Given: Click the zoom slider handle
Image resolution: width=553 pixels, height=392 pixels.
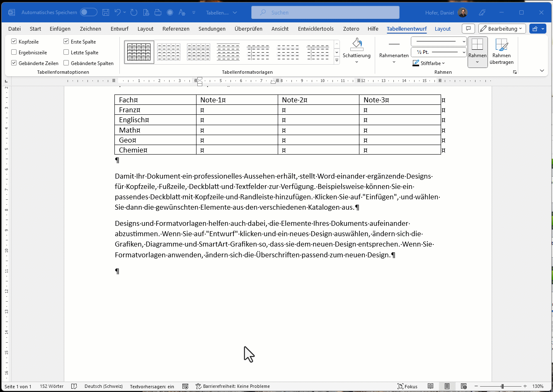Looking at the screenshot, I should (x=502, y=386).
